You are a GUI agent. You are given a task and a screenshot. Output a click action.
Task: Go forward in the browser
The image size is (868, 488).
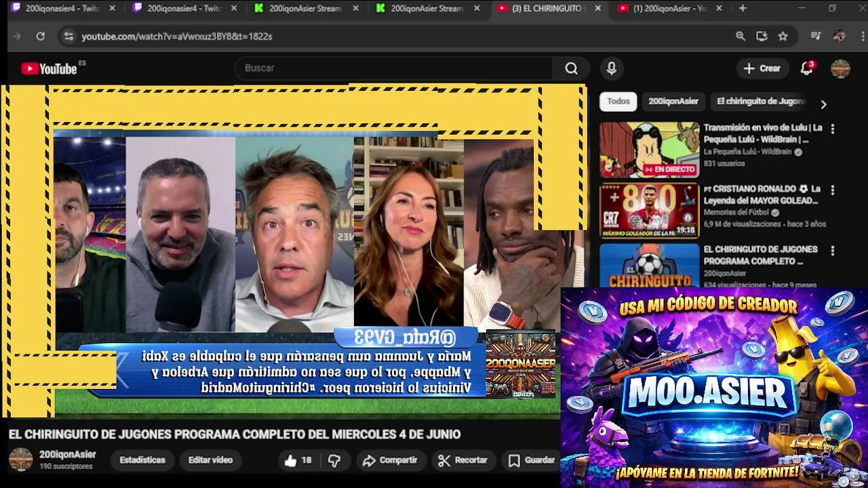coord(17,36)
